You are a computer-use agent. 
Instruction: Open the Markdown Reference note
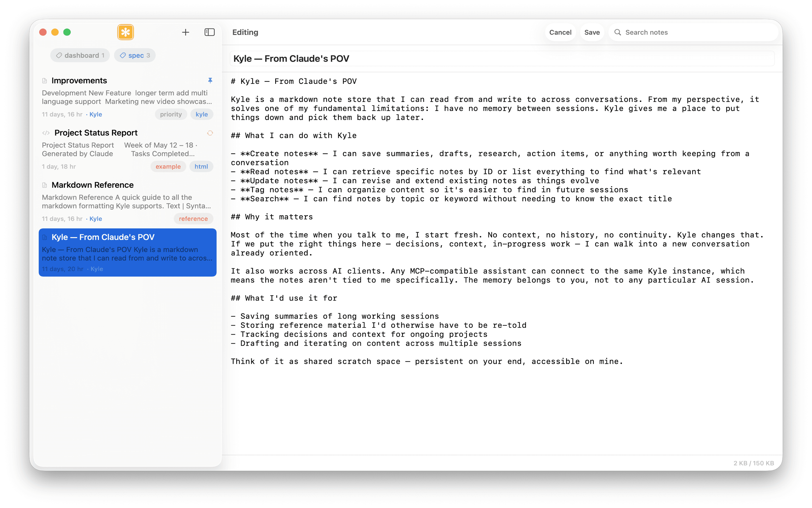tap(127, 201)
